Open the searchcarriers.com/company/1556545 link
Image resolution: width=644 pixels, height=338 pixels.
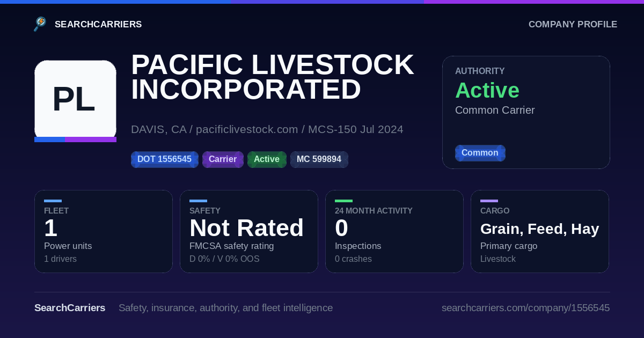[525, 308]
